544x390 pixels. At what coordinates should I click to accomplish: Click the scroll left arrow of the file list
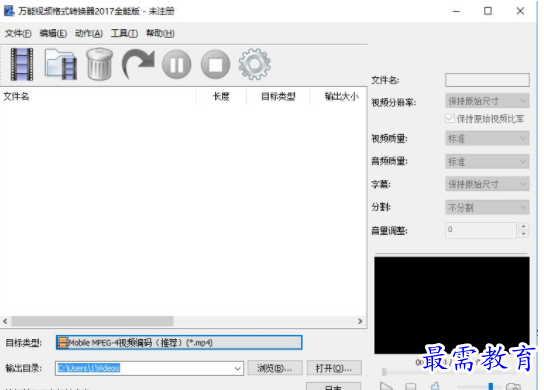[5, 321]
